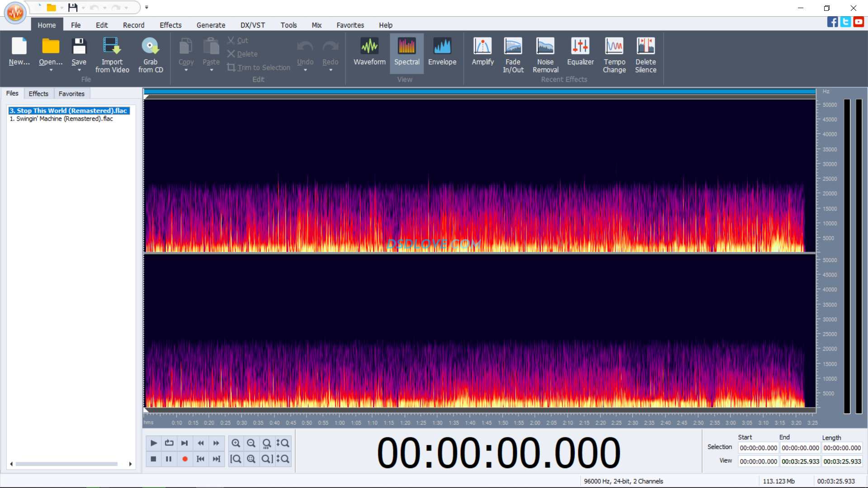The width and height of the screenshot is (868, 488).
Task: Zoom to selection end icon
Action: [267, 459]
